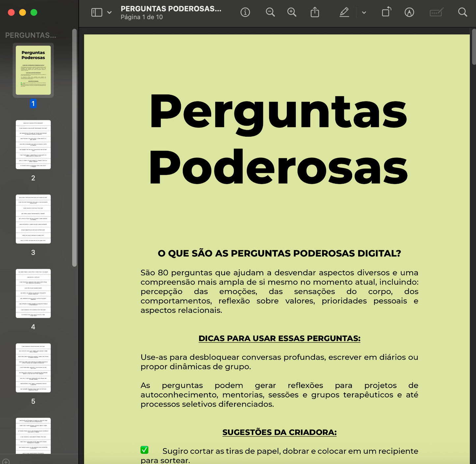The image size is (476, 464).
Task: Select the page 3 thumbnail
Action: [x=33, y=219]
